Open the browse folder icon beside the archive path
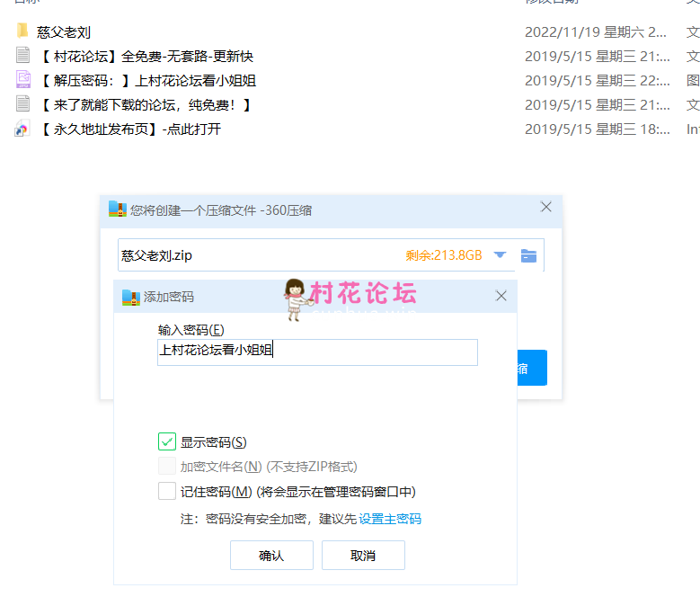The image size is (700, 597). pyautogui.click(x=528, y=255)
